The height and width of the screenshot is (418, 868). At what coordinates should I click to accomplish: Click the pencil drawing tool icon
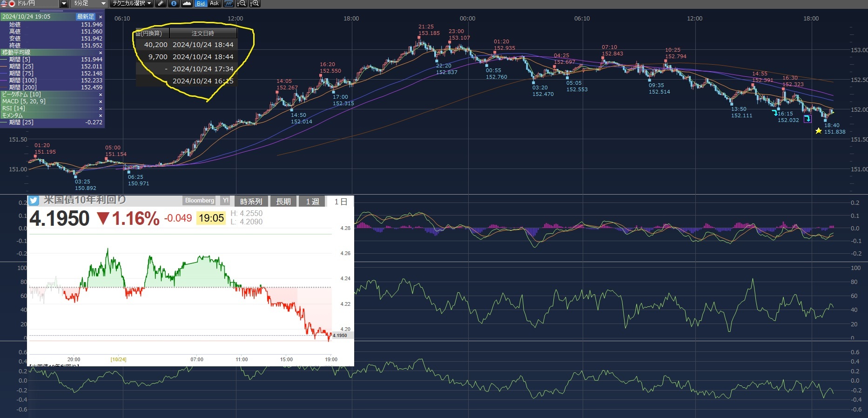161,4
